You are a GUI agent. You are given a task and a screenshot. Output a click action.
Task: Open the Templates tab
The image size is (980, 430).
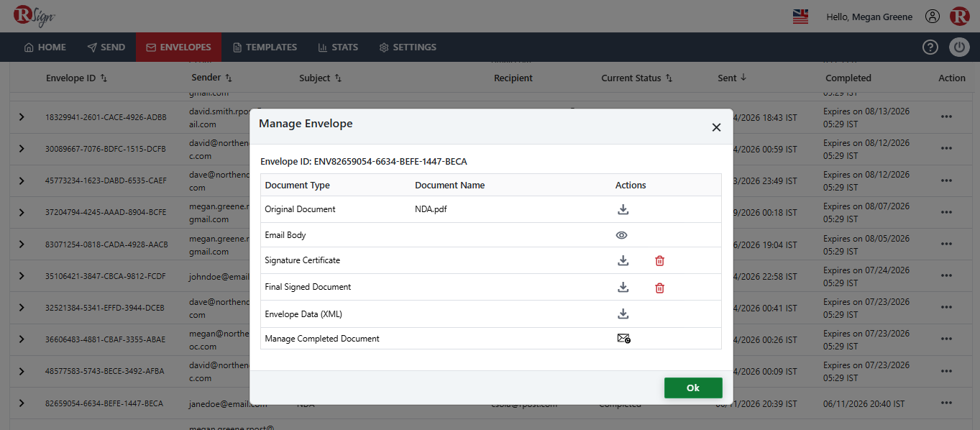(x=265, y=47)
